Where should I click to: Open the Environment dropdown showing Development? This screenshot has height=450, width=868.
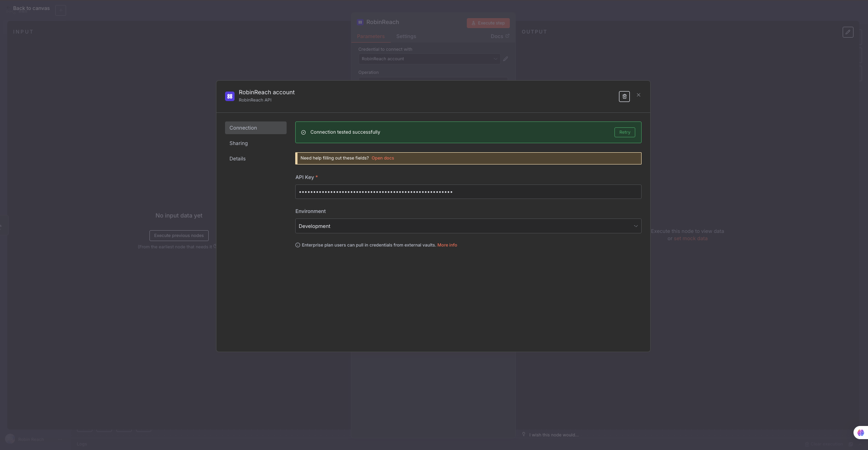(x=468, y=226)
